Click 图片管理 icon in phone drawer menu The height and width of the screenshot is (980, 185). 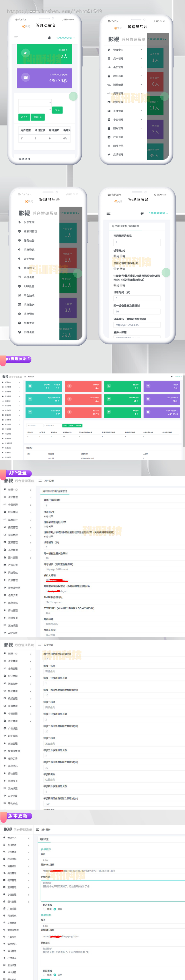[109, 128]
